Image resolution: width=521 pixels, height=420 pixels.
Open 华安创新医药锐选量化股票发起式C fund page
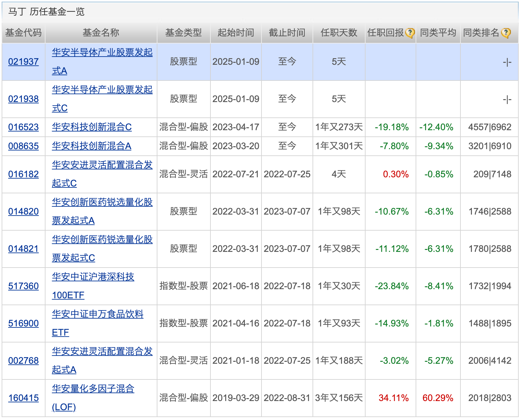[102, 249]
